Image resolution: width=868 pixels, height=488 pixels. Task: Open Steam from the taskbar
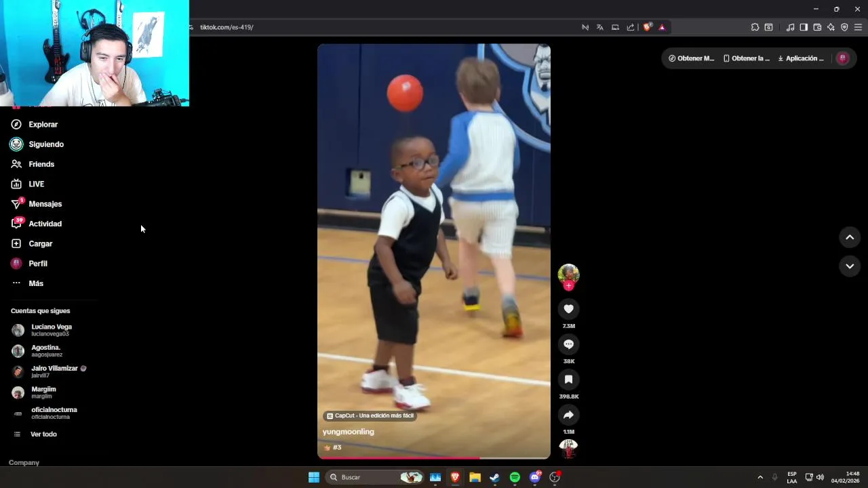coord(494,477)
